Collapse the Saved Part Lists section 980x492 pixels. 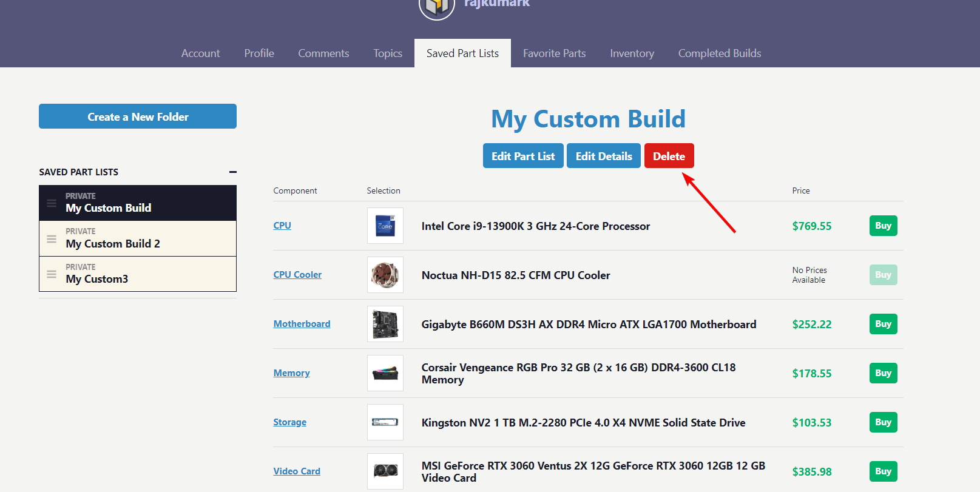232,172
